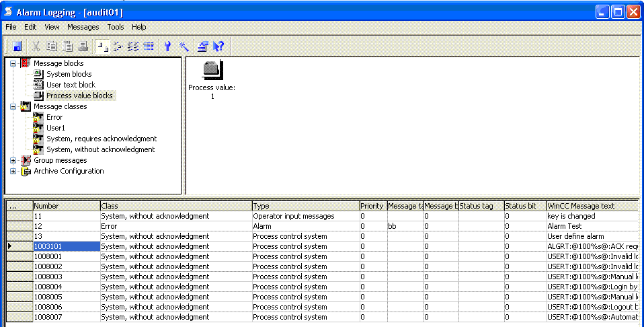Click the Print toolbar icon
Image resolution: width=644 pixels, height=327 pixels.
(83, 46)
